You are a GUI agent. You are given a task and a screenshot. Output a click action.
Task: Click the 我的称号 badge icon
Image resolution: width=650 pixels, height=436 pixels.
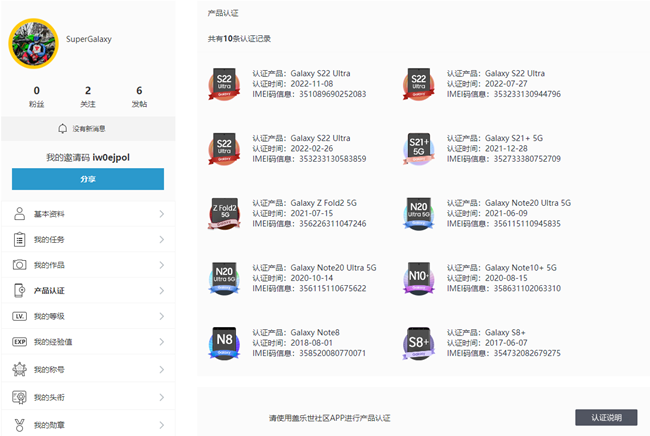tap(19, 369)
